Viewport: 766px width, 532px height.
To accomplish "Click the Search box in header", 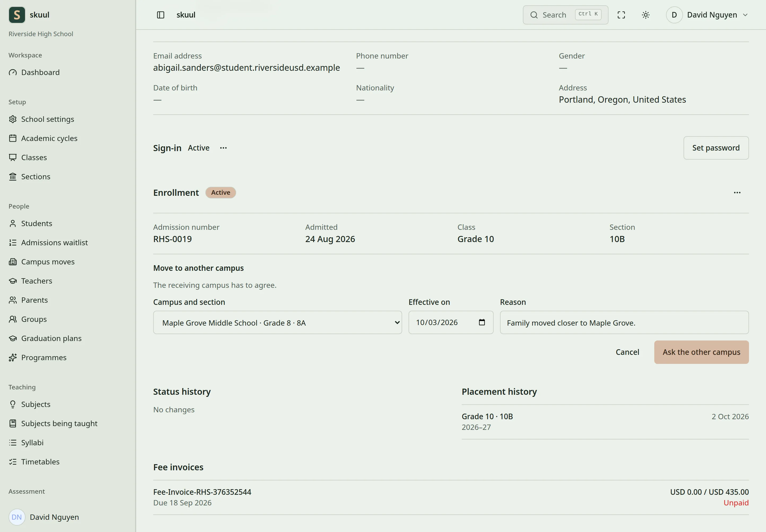I will (565, 15).
